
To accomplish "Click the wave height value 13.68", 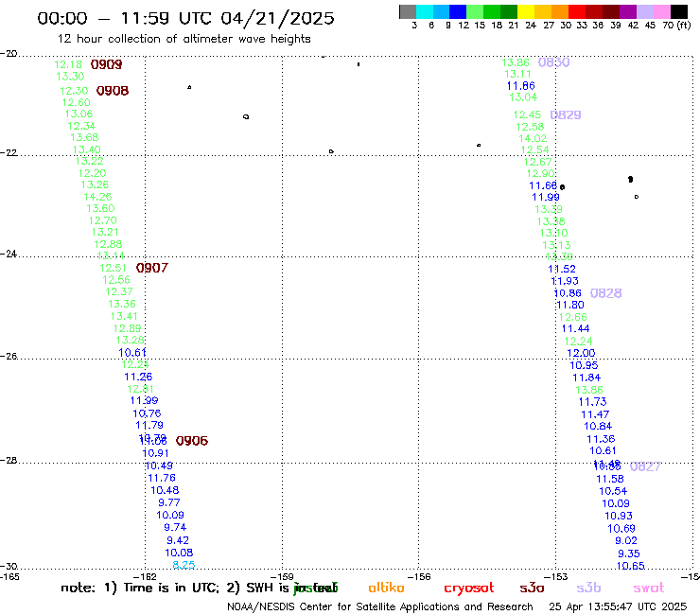I will (84, 137).
